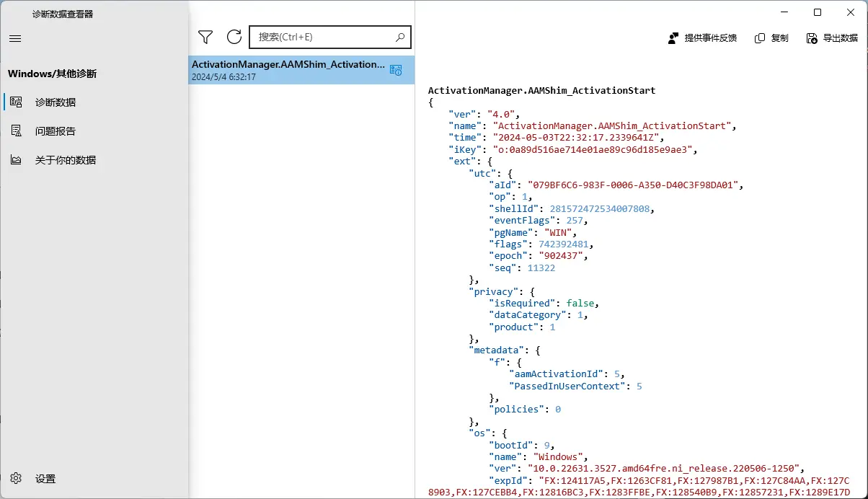Minimize the diagnostic viewer window
The height and width of the screenshot is (499, 868).
click(x=784, y=12)
